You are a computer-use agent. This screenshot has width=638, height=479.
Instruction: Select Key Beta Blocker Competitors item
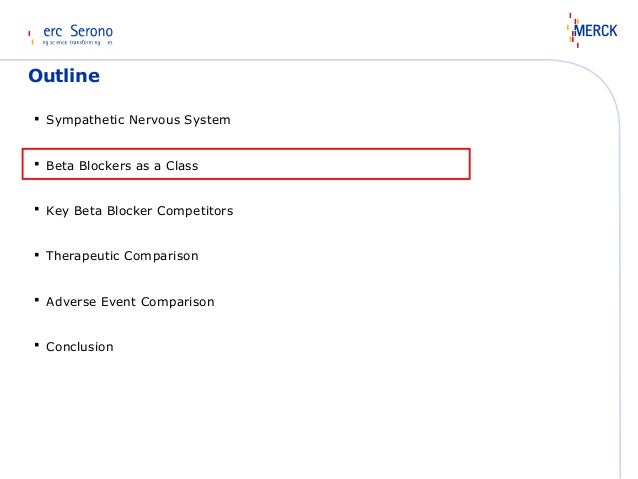[x=140, y=211]
